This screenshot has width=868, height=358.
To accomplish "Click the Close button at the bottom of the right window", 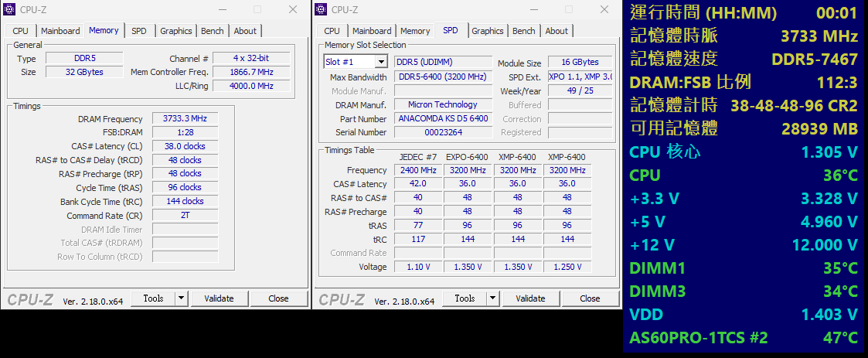I will (590, 298).
